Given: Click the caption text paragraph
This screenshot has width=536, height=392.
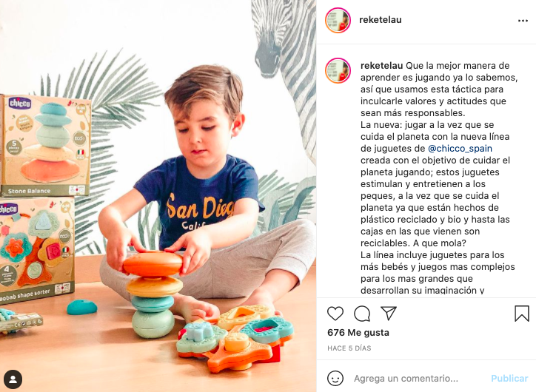Looking at the screenshot, I should [x=438, y=178].
